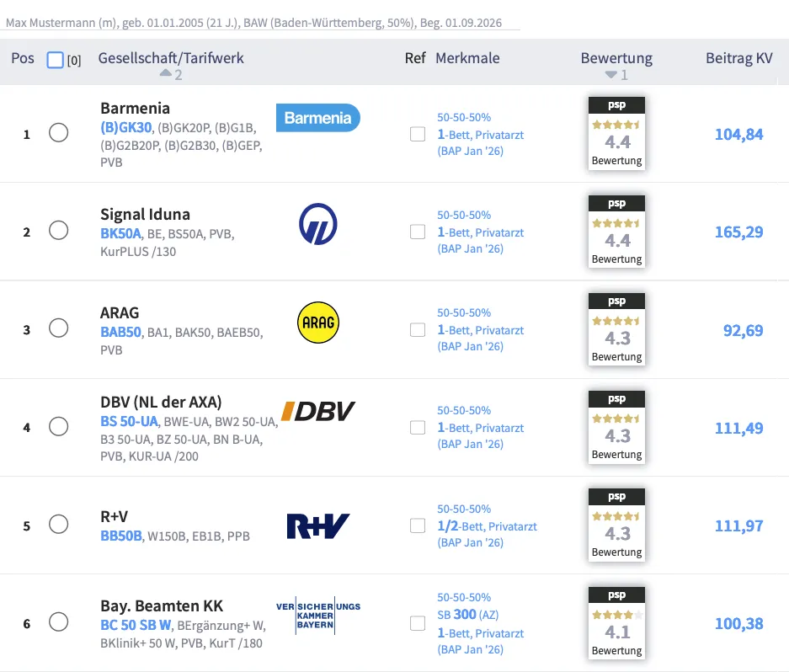
Task: Sort by the Pos column header
Action: pos(23,58)
